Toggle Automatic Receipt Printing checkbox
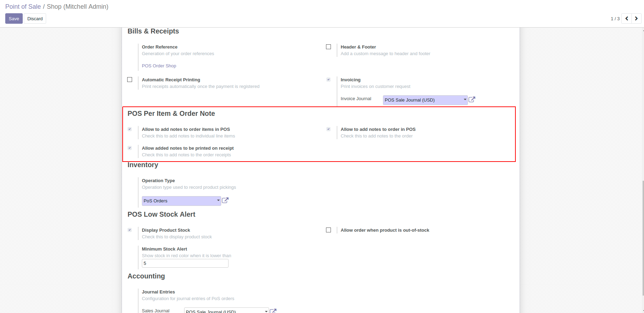The width and height of the screenshot is (644, 313). tap(130, 80)
